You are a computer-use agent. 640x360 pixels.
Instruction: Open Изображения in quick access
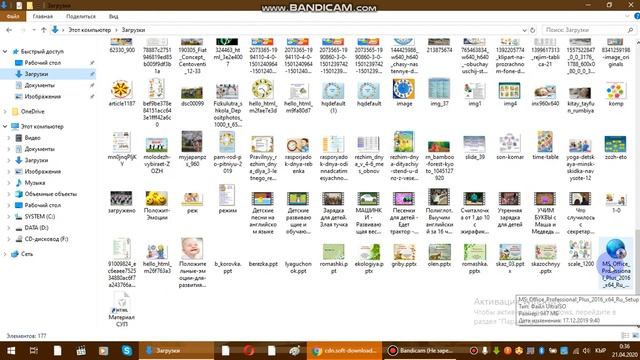42,97
